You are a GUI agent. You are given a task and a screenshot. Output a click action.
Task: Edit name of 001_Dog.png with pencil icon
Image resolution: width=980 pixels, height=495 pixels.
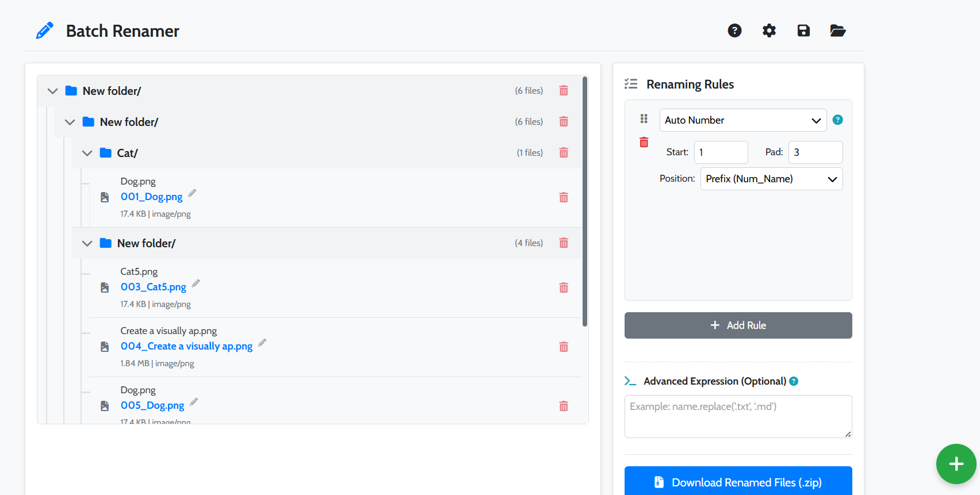click(192, 193)
